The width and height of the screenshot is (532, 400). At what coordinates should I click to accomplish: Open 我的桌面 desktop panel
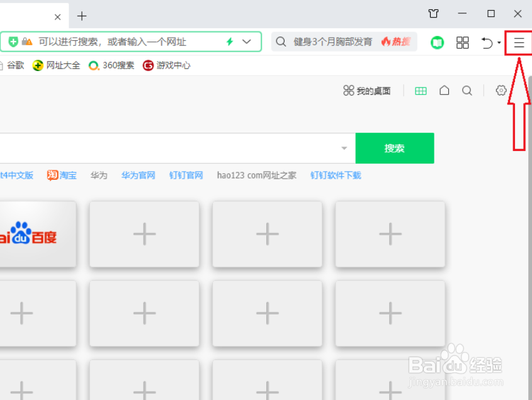coord(367,90)
